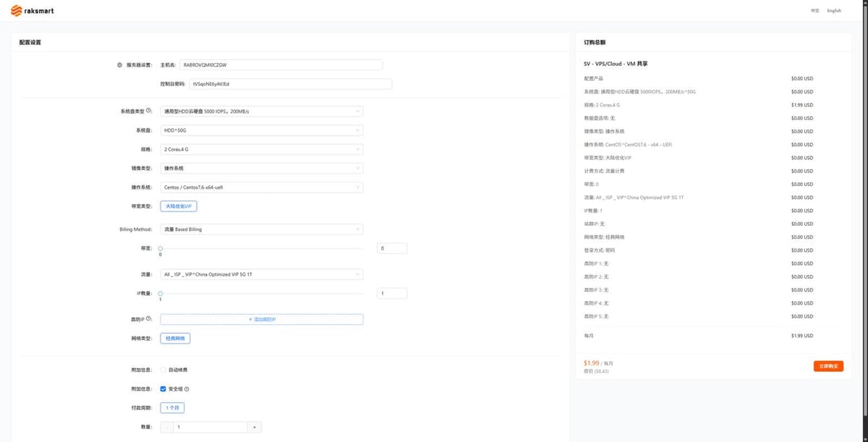Open the 流量 China Optimized VIP dropdown

[262, 275]
